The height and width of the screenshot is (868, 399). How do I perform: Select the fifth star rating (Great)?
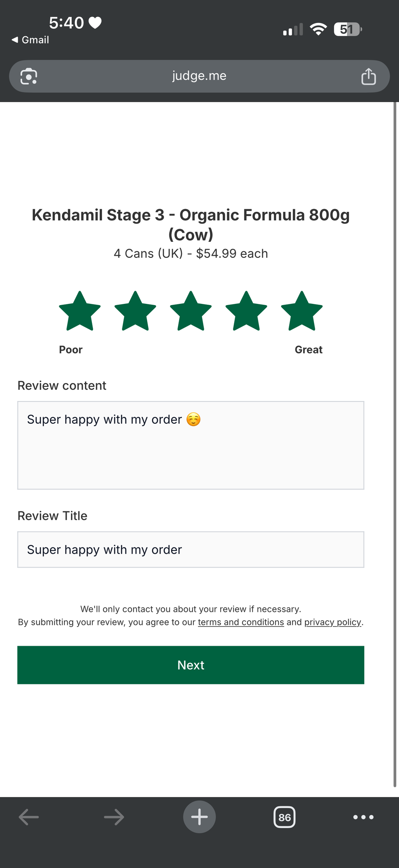point(302,311)
